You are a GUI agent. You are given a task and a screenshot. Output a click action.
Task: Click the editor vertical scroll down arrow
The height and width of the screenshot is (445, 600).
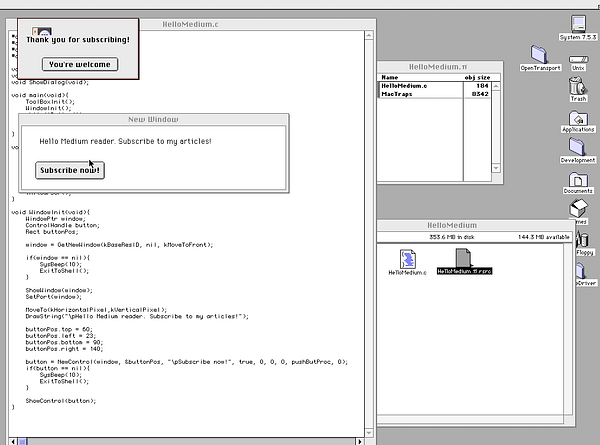click(369, 433)
